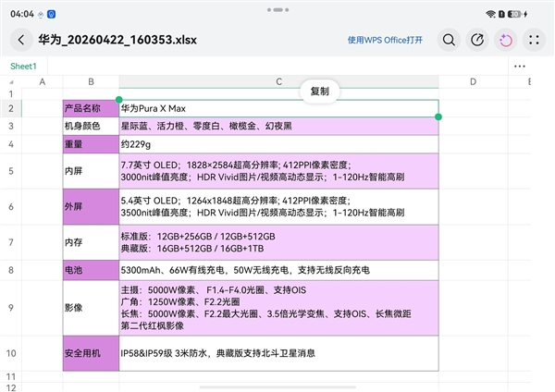Select column header A

tap(42, 82)
